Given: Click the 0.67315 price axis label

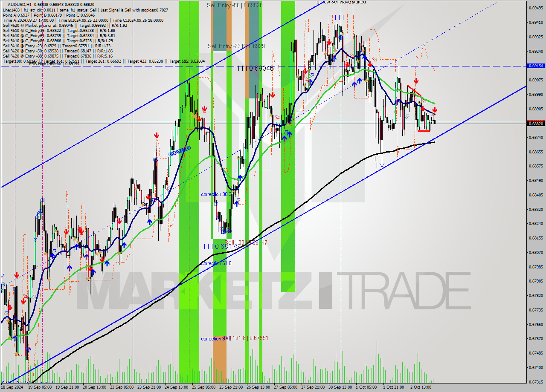Looking at the screenshot, I should [536, 382].
